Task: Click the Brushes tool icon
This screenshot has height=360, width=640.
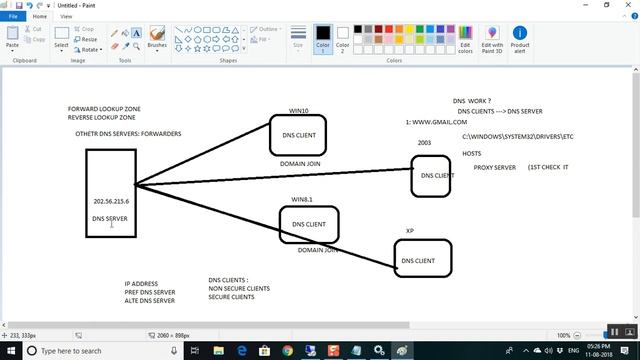Action: (x=157, y=34)
